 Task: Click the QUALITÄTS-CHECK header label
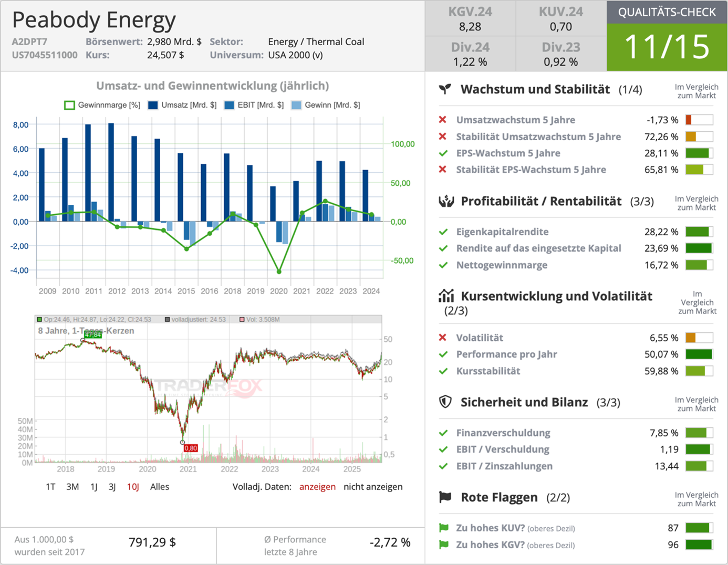667,12
